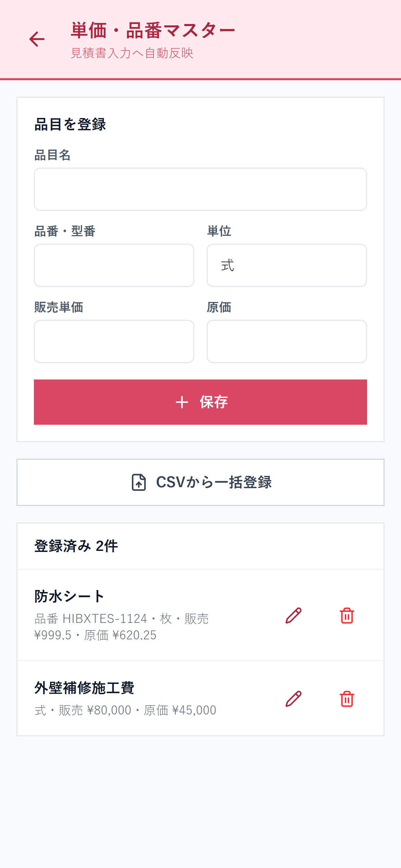Viewport: 401px width, 868px height.
Task: Click the 見積書入力へ自動反映 subtitle
Action: [132, 53]
